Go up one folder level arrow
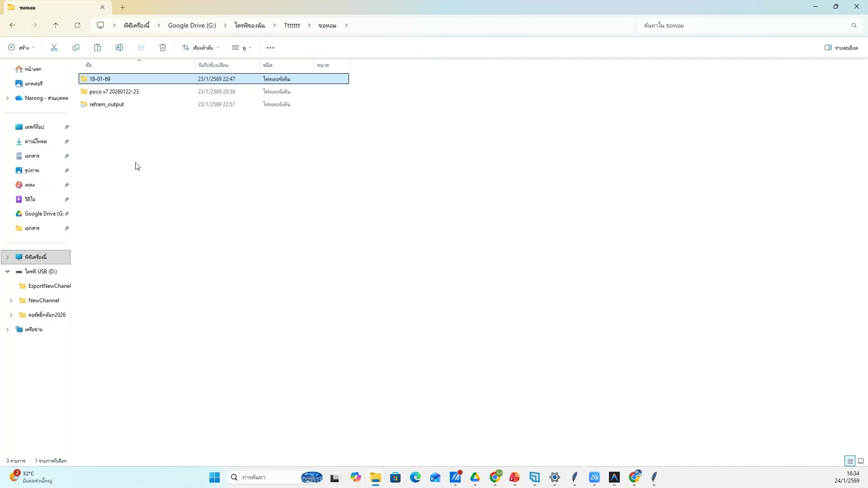This screenshot has width=868, height=488. click(56, 25)
